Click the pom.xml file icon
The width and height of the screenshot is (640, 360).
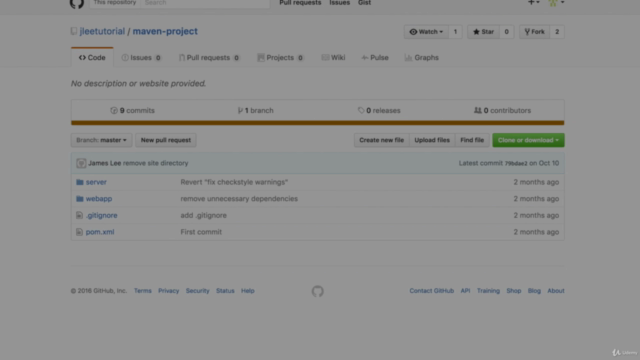click(80, 232)
